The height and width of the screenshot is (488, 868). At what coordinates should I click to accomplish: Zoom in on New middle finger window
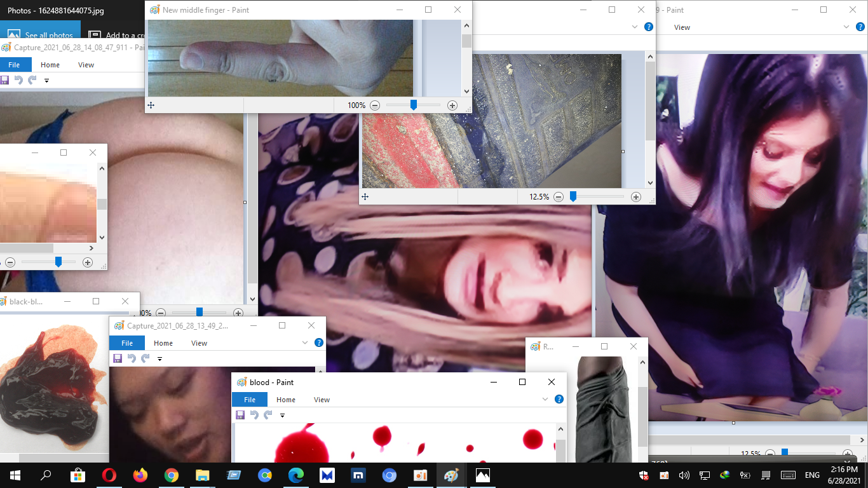coord(452,105)
